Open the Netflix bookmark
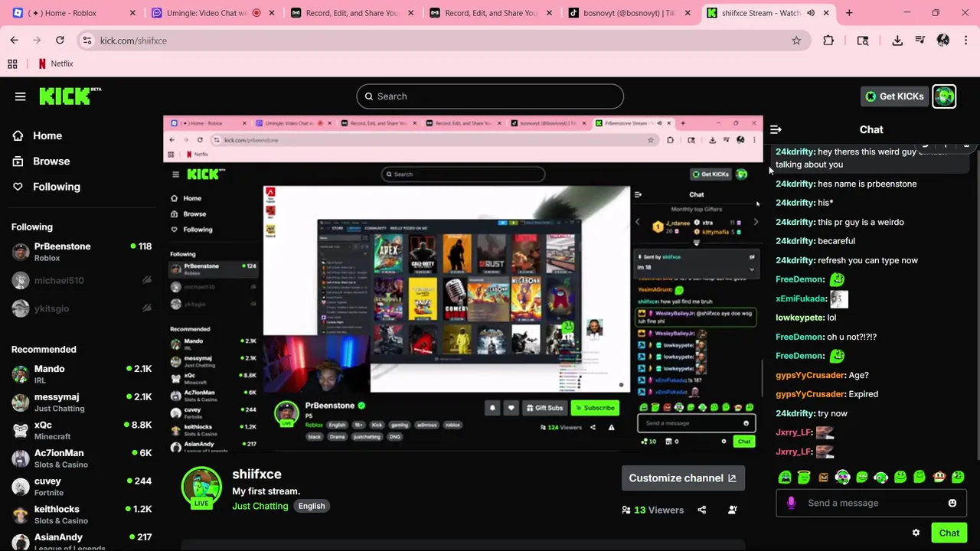 (x=56, y=64)
